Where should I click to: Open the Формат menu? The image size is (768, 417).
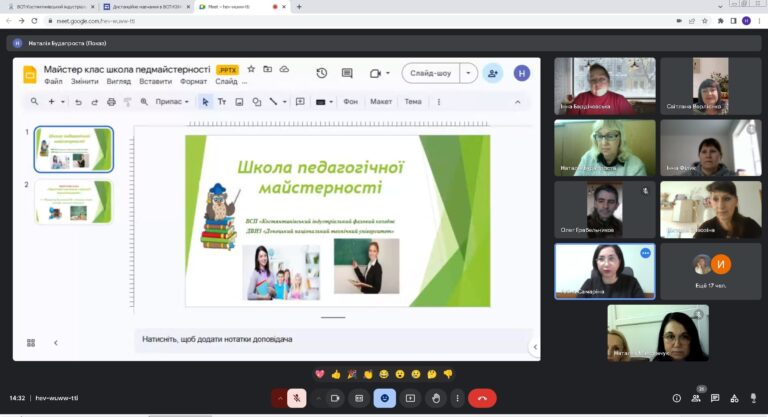[193, 81]
